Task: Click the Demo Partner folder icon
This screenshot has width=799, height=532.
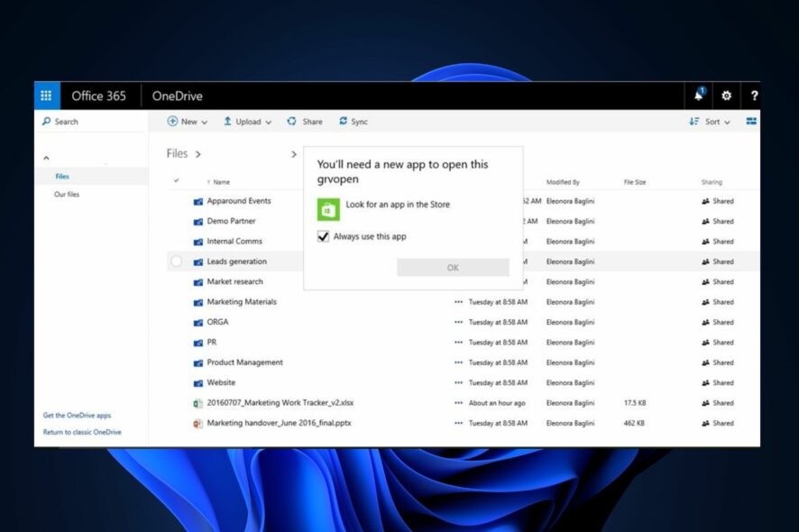Action: coord(198,222)
